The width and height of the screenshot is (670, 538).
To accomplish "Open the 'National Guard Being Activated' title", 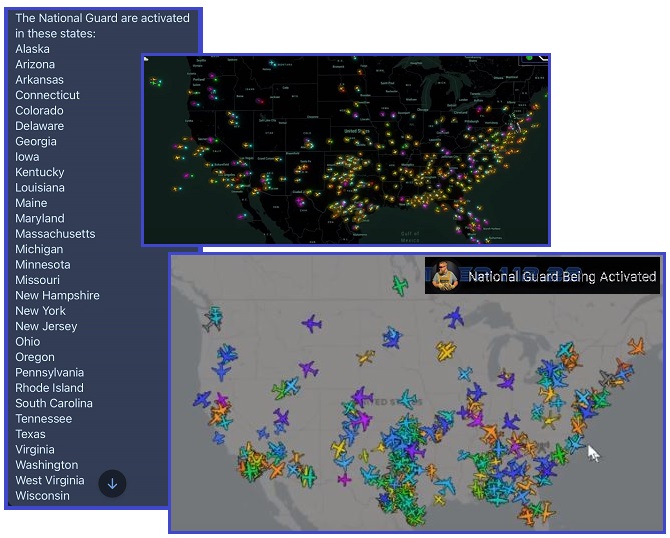I will tap(562, 277).
